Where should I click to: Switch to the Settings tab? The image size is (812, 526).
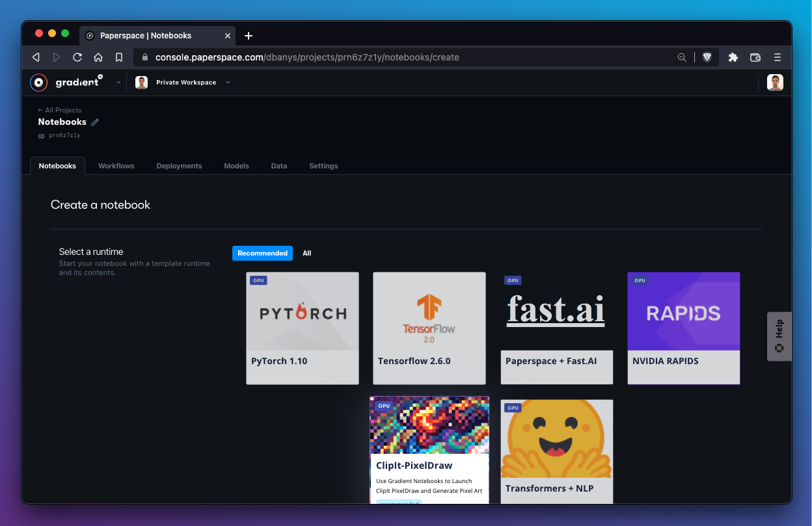click(x=323, y=166)
